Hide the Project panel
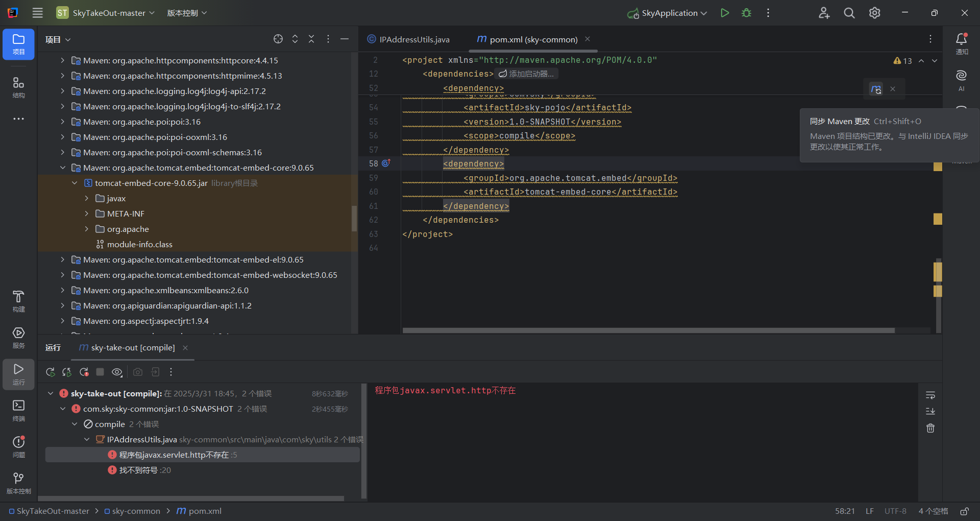 point(345,39)
